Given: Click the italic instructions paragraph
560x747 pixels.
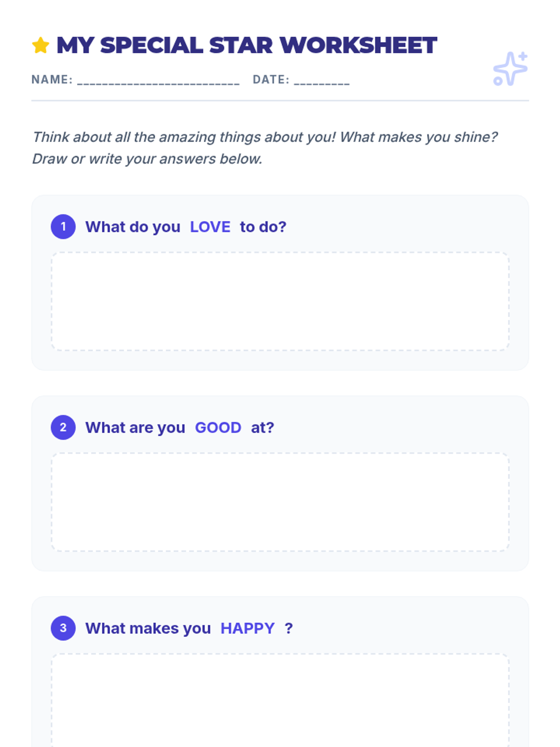Looking at the screenshot, I should click(x=265, y=148).
